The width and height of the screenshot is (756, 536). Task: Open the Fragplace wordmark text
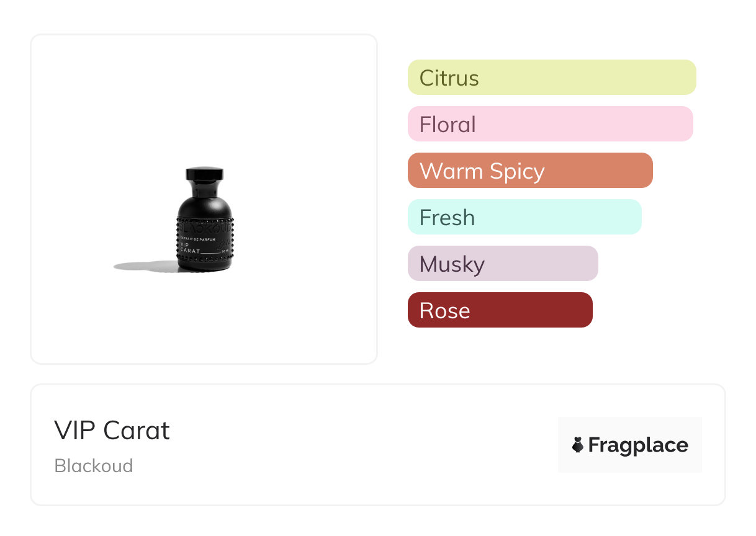point(638,445)
